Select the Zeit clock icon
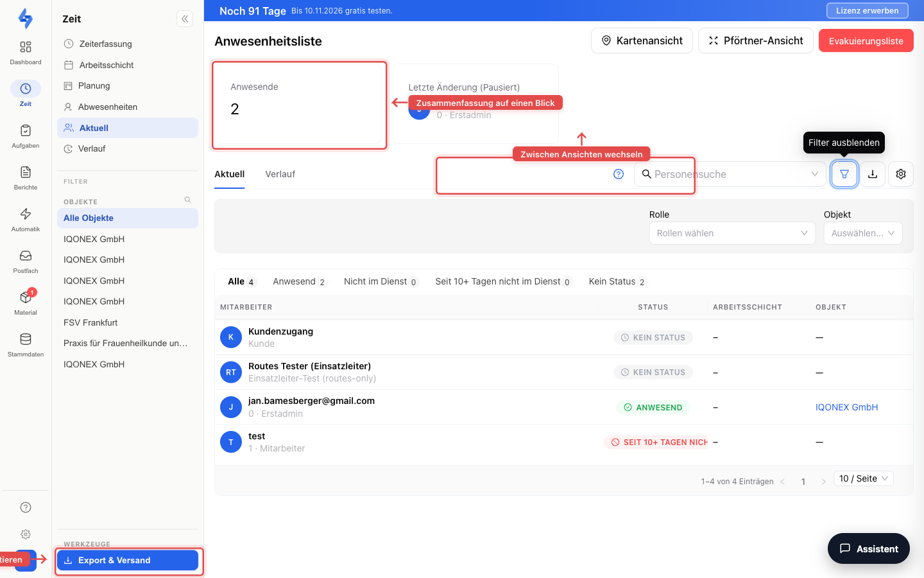 (x=26, y=89)
